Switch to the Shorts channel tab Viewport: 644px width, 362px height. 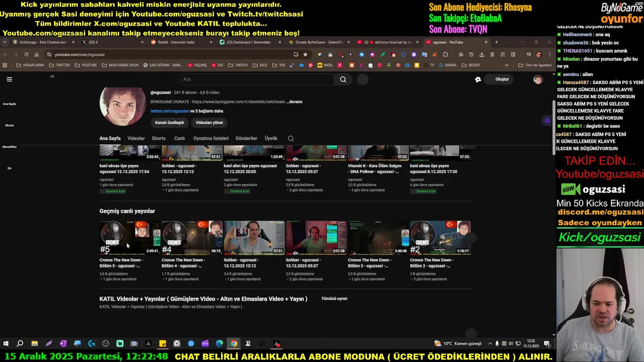coord(158,138)
